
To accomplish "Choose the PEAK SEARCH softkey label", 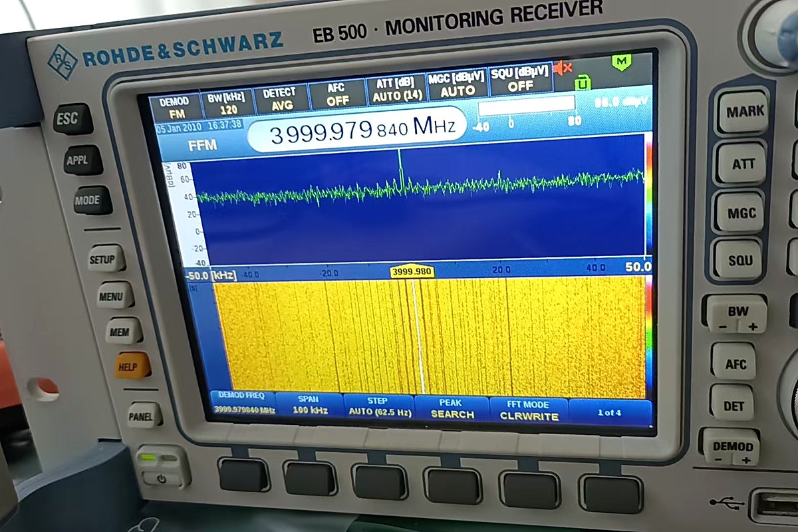I will pyautogui.click(x=452, y=408).
